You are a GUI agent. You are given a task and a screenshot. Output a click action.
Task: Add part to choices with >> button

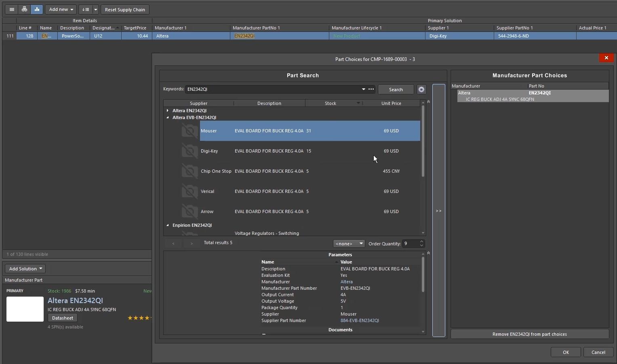[x=438, y=211]
